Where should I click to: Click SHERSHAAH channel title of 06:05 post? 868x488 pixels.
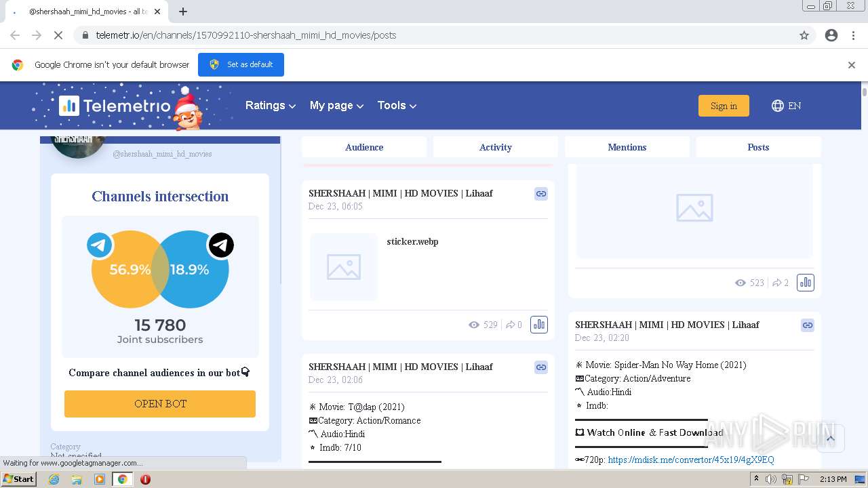[400, 193]
